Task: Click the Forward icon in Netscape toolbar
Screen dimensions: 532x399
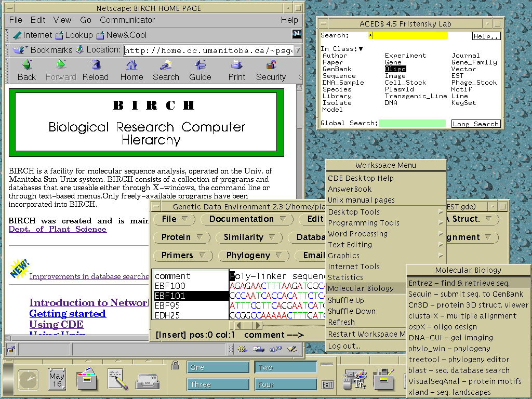Action: 61,64
